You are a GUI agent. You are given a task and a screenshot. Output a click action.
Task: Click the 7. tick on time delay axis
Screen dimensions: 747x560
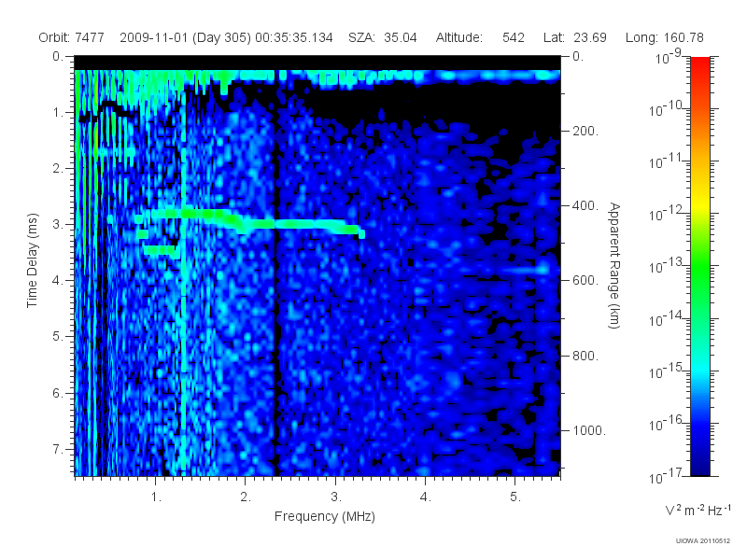(58, 449)
